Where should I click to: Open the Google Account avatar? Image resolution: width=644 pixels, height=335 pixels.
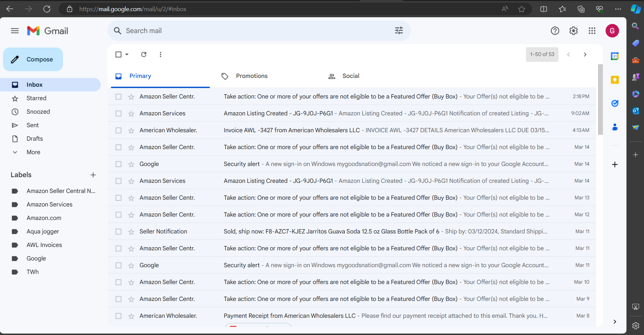pyautogui.click(x=612, y=31)
